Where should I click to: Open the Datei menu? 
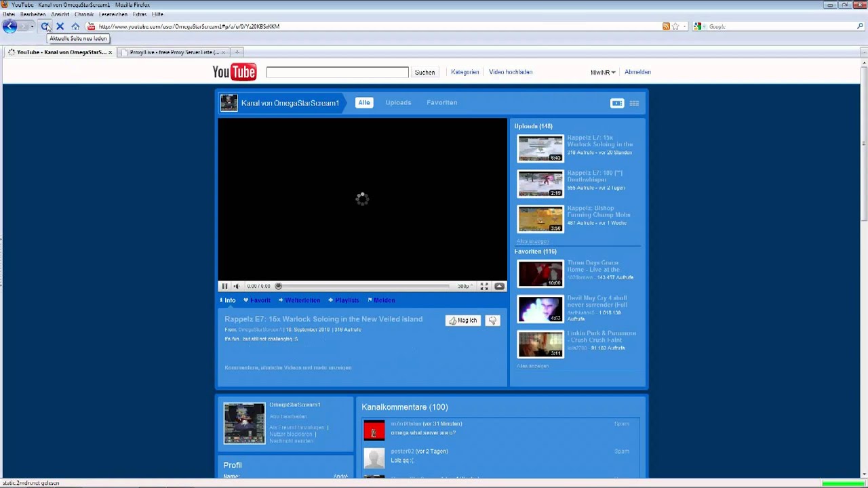[9, 14]
